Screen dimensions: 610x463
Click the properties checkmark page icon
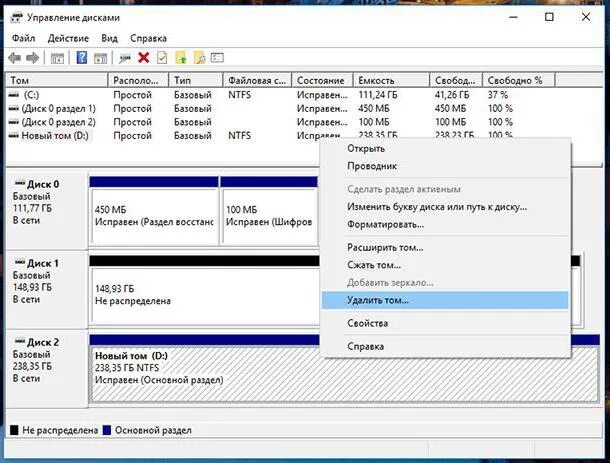coord(162,58)
